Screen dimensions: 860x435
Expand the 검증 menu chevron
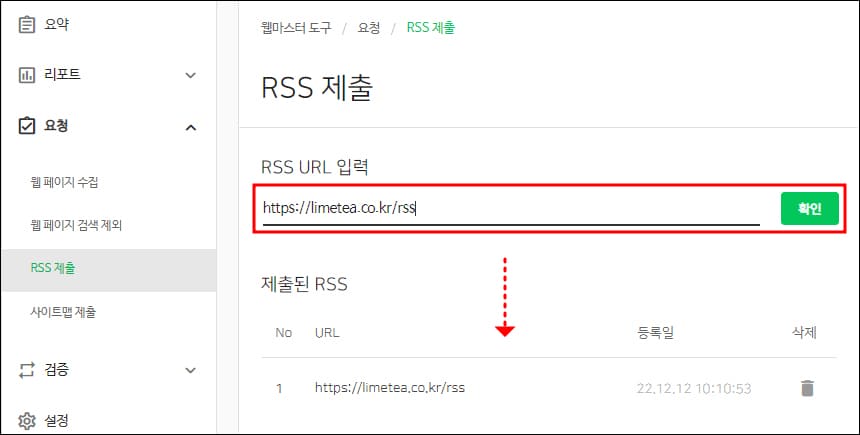[190, 370]
